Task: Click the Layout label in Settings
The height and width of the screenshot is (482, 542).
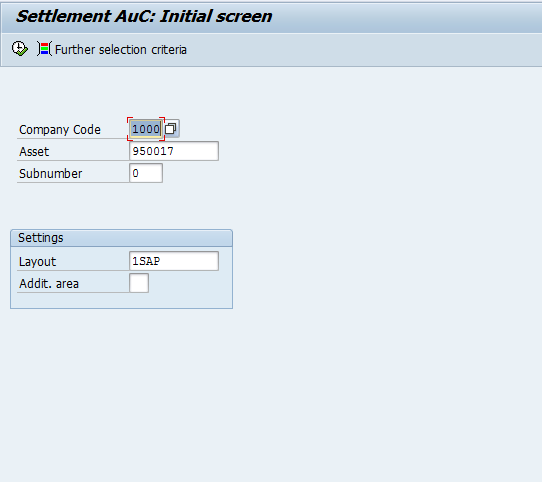Action: 37,262
